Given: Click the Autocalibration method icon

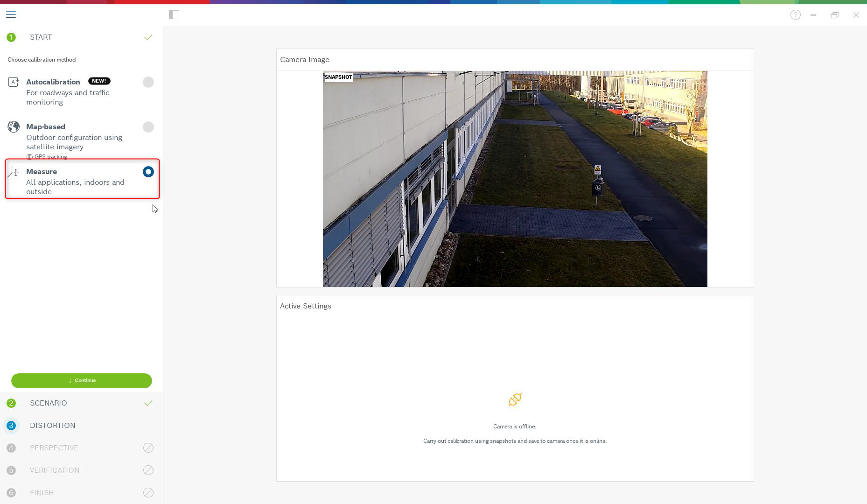Looking at the screenshot, I should pyautogui.click(x=14, y=83).
